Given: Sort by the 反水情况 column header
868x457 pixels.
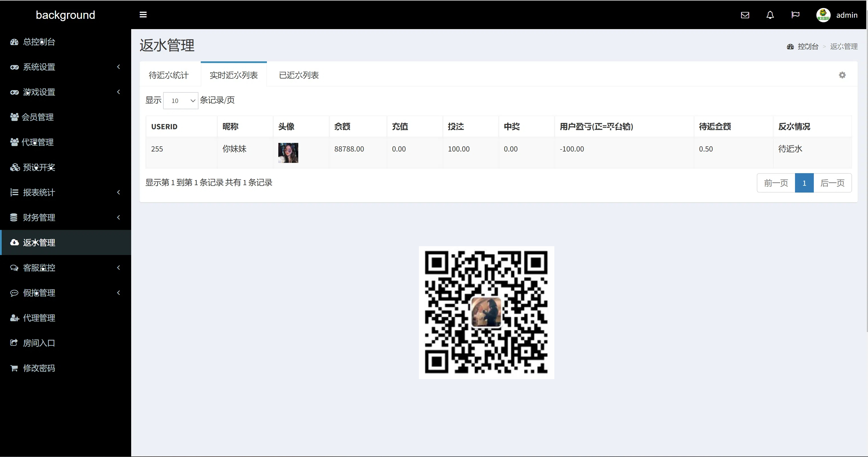Looking at the screenshot, I should pos(812,126).
